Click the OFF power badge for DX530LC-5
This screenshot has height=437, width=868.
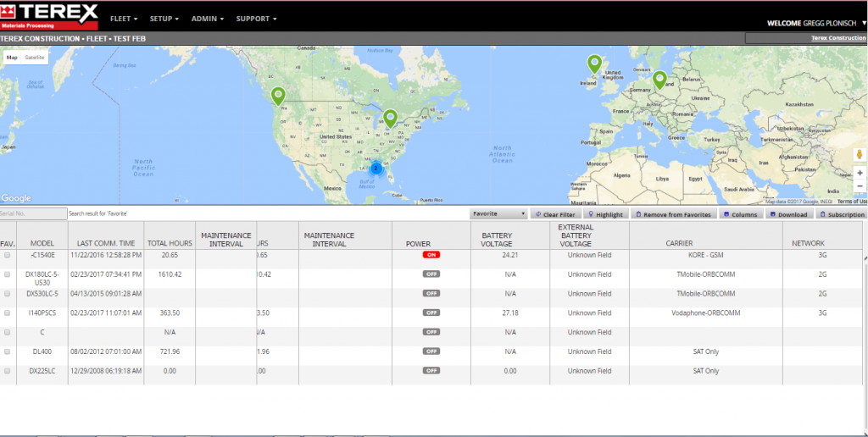point(431,293)
